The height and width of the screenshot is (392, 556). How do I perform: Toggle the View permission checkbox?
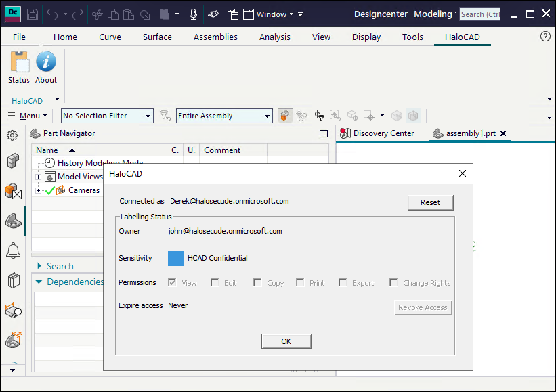(x=172, y=282)
